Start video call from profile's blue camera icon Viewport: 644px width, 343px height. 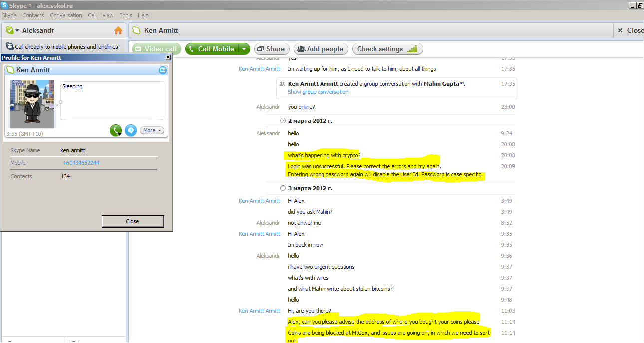click(162, 70)
